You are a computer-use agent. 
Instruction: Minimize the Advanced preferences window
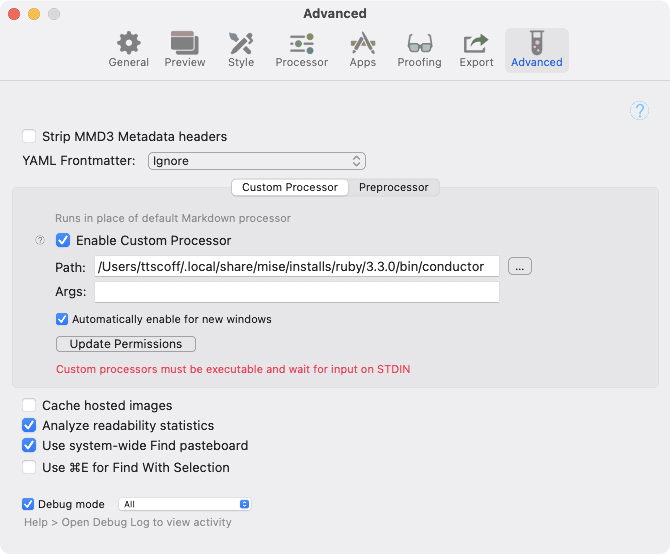tap(34, 14)
